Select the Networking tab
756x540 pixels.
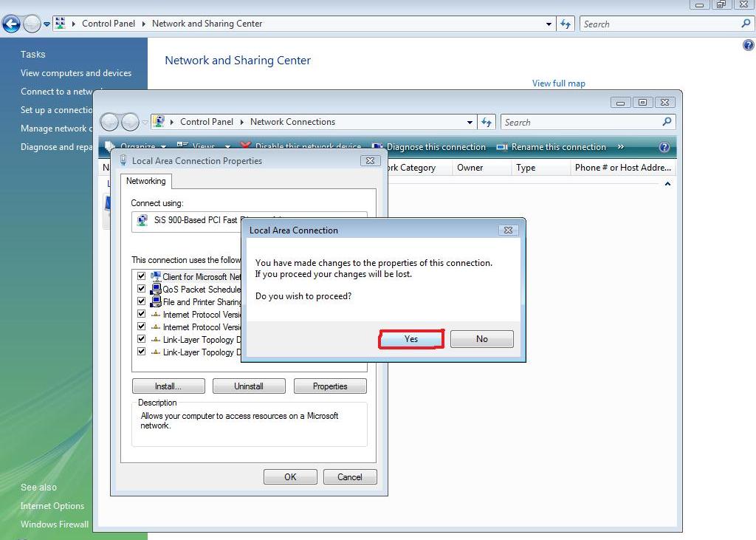pos(145,181)
